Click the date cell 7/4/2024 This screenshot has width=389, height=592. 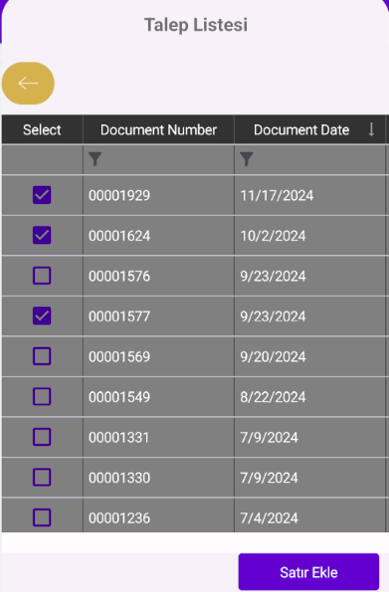310,515
